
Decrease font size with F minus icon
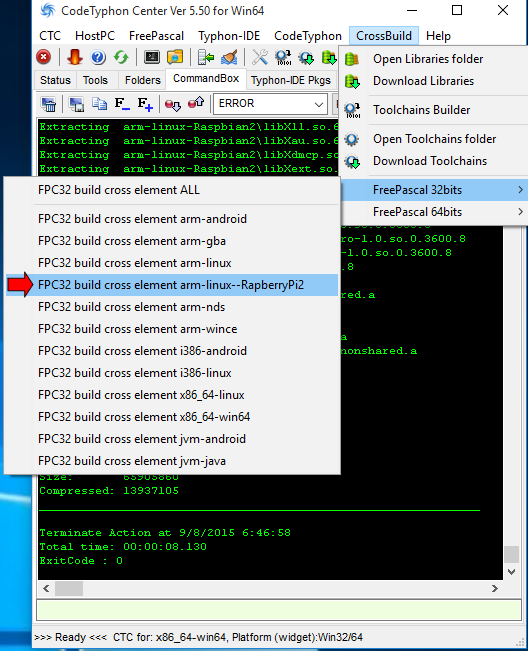(122, 104)
